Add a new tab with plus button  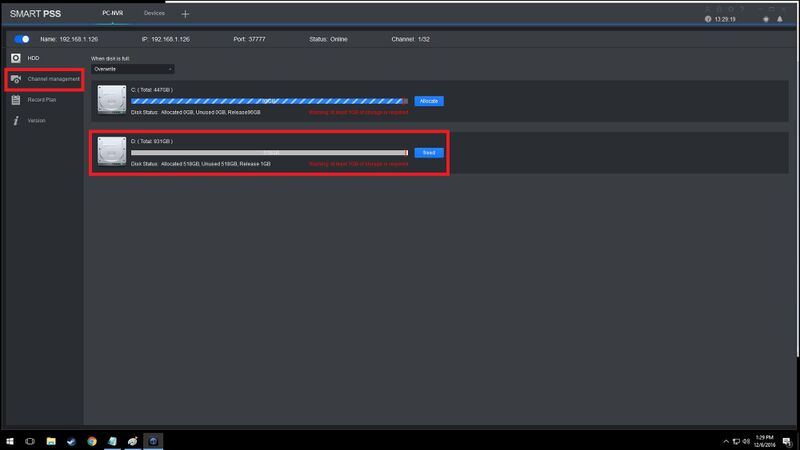point(185,14)
